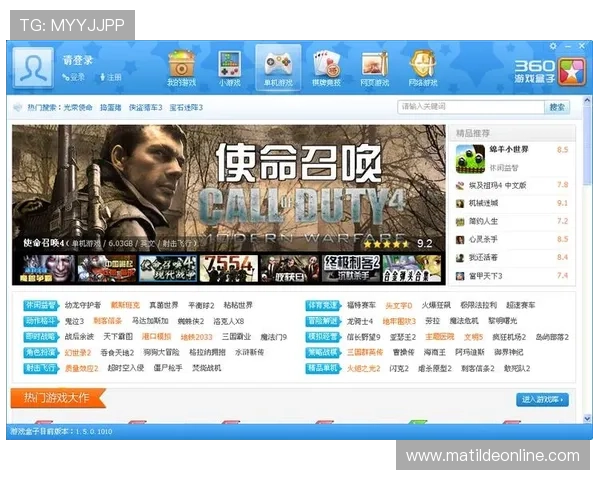Open 埃及祖玛4 中文版 recommendation
Image resolution: width=600 pixels, height=480 pixels.
click(497, 186)
